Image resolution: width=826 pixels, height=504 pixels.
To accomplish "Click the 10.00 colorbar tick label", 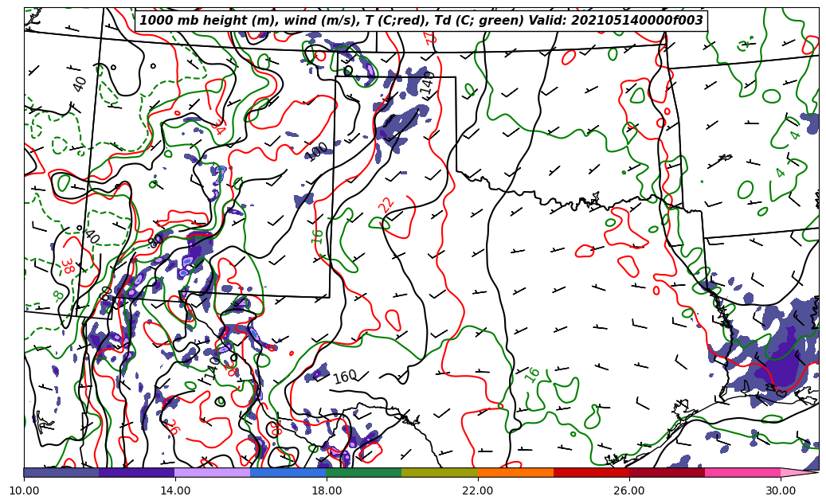I will tap(24, 491).
